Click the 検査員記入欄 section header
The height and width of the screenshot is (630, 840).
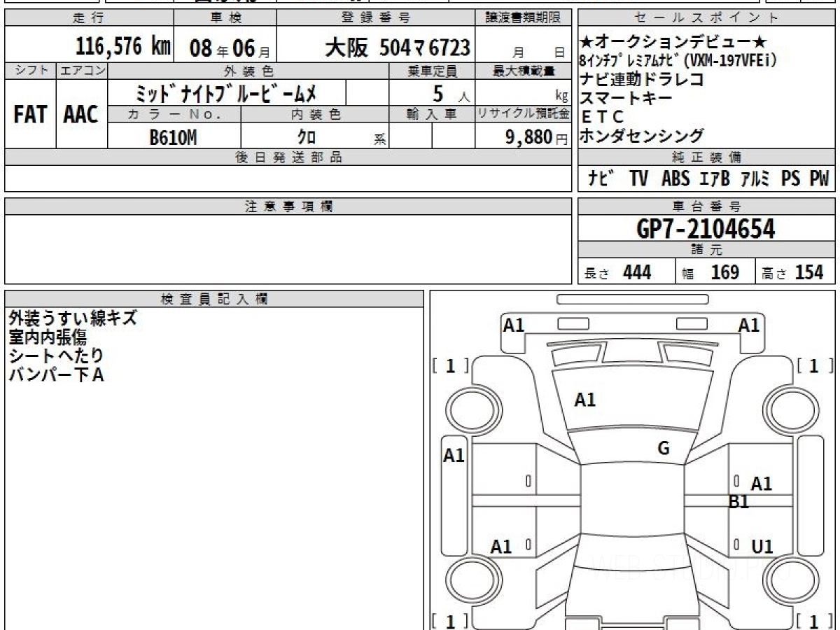(214, 299)
